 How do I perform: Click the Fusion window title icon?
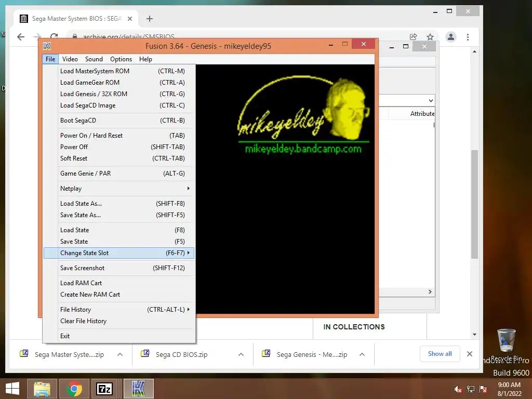47,46
